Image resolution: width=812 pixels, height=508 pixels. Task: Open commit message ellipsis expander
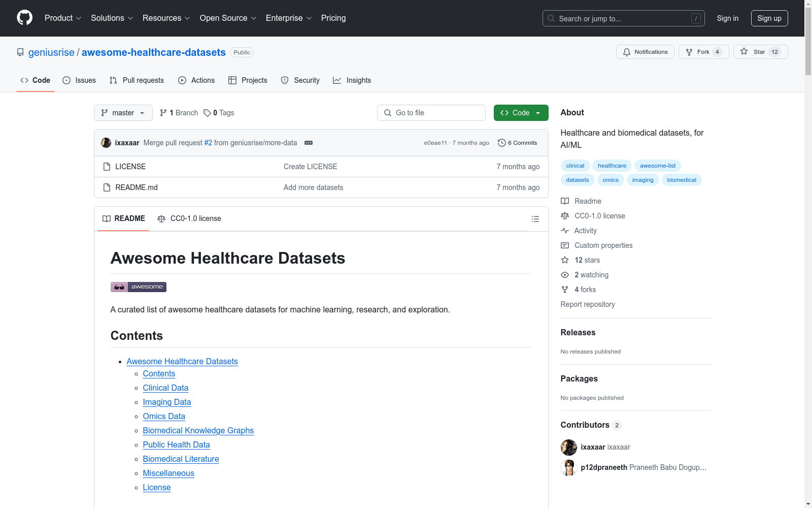[x=309, y=143]
